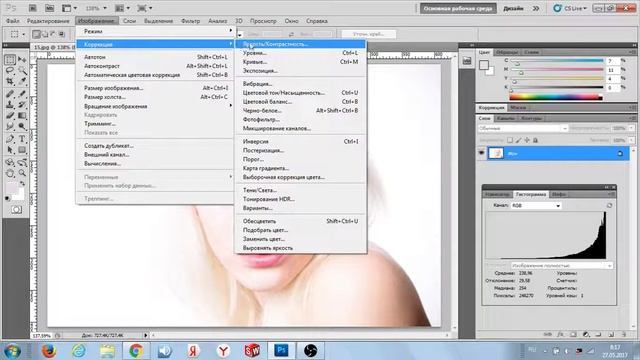This screenshot has width=640, height=360.
Task: Select the History Brush tool
Action: pyautogui.click(x=22, y=105)
